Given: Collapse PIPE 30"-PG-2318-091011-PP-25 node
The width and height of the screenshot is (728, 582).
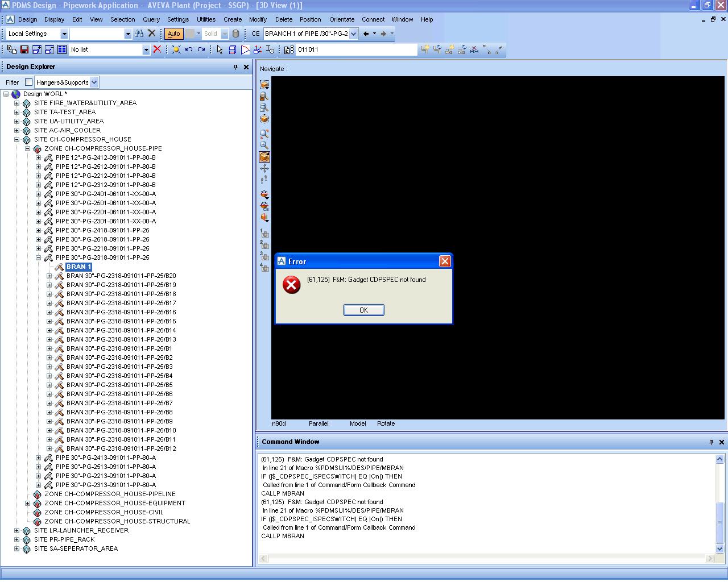Looking at the screenshot, I should coord(39,257).
